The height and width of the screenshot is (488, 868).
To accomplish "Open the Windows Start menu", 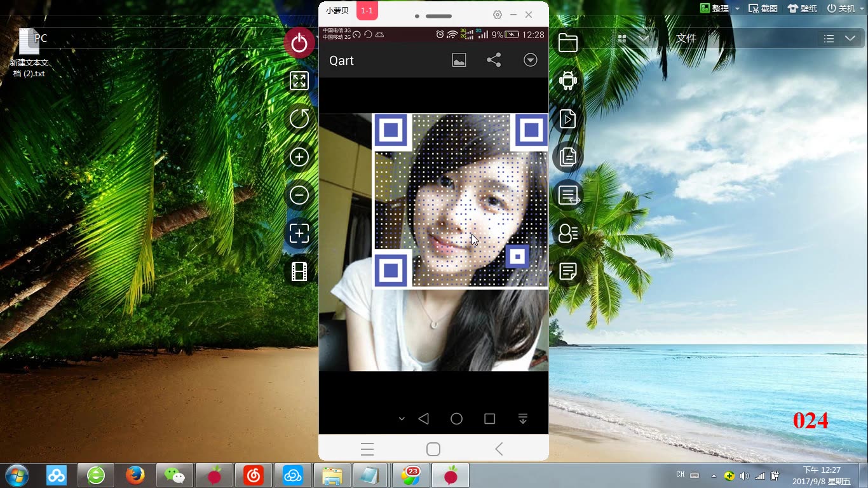I will coord(17,475).
